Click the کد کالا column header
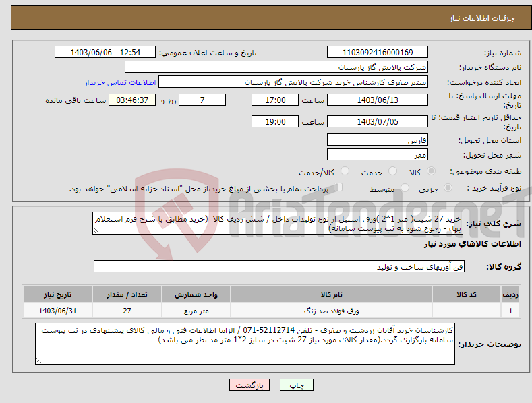The image size is (532, 403). coord(467,294)
